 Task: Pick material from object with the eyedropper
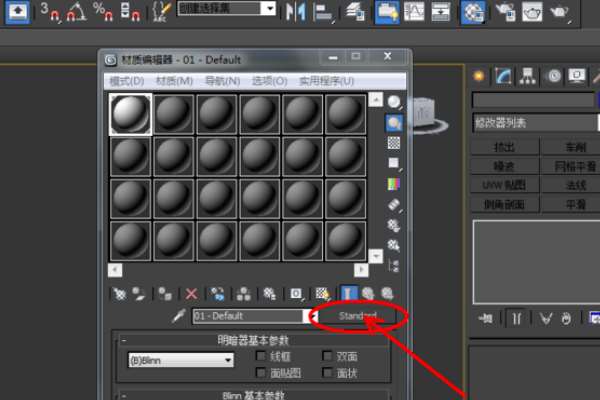pyautogui.click(x=179, y=316)
